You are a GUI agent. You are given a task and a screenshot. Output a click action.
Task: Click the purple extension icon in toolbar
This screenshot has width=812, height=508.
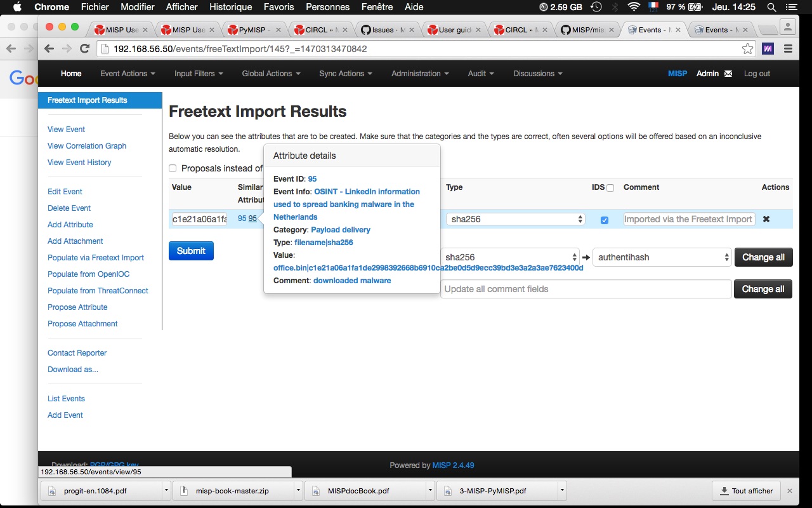[768, 49]
